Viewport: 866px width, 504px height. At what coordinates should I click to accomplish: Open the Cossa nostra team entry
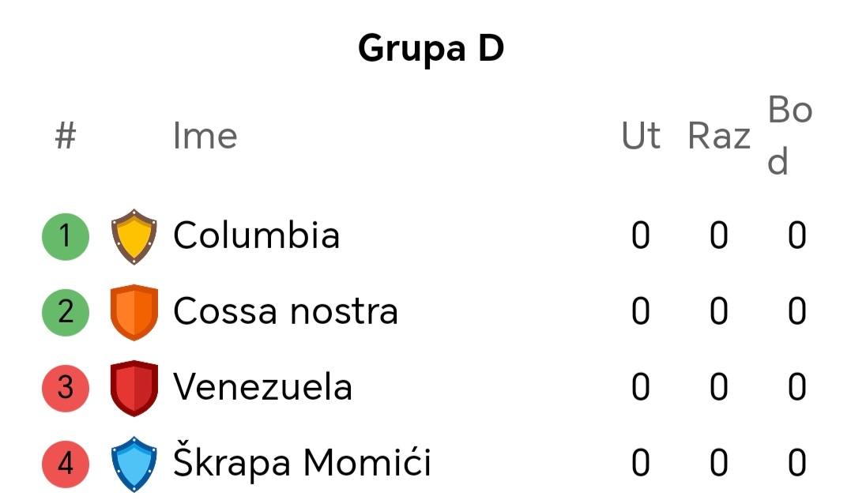click(x=285, y=310)
